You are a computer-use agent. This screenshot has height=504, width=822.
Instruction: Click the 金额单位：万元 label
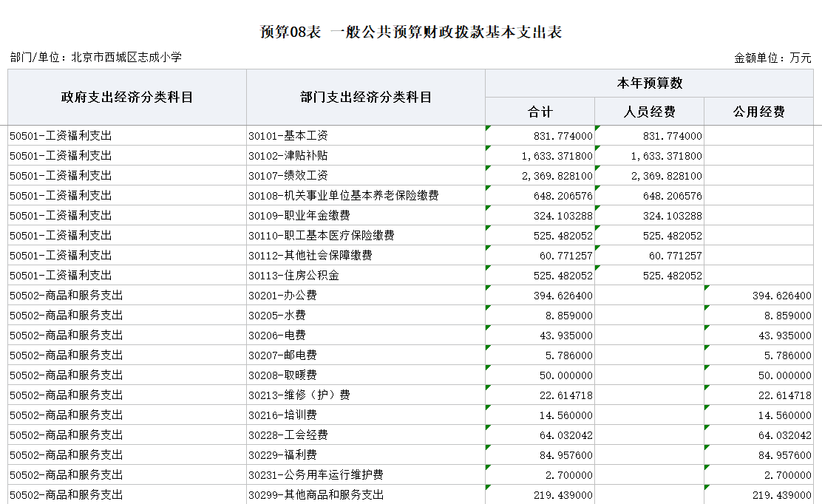pyautogui.click(x=772, y=58)
